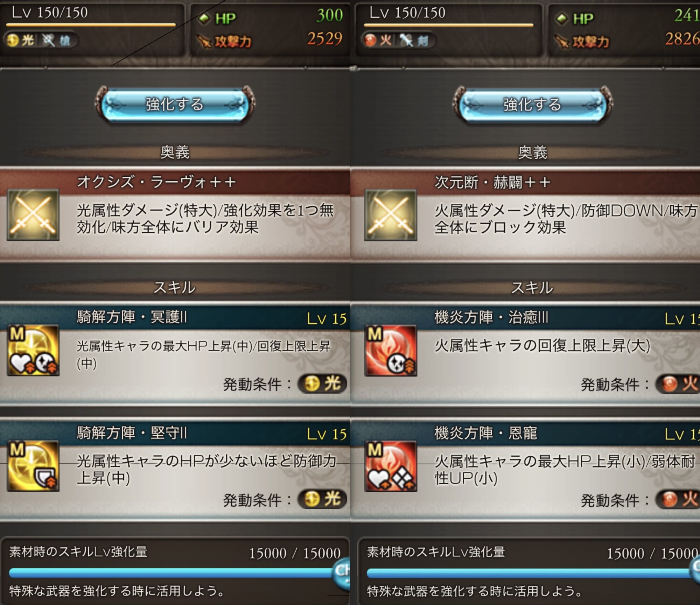The image size is (700, 605).
Task: Select the 機炎方陣・治癒III skill icon
Action: coord(391,350)
